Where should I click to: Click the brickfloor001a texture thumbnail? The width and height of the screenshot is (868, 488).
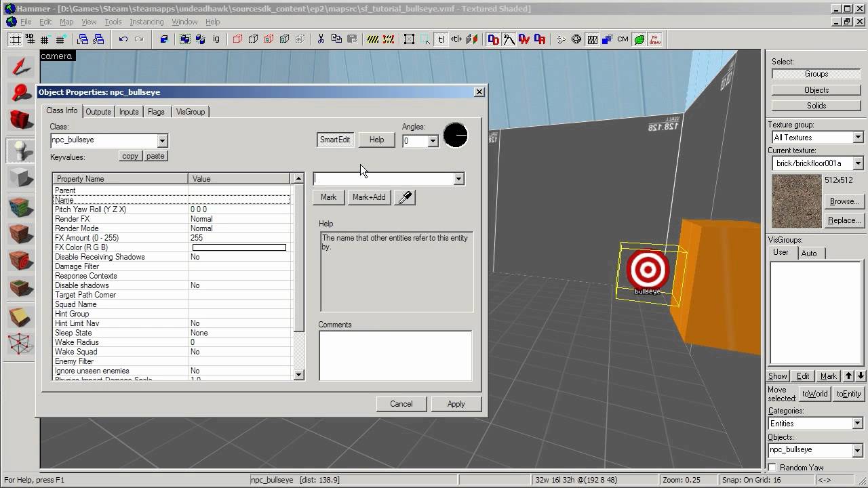796,201
